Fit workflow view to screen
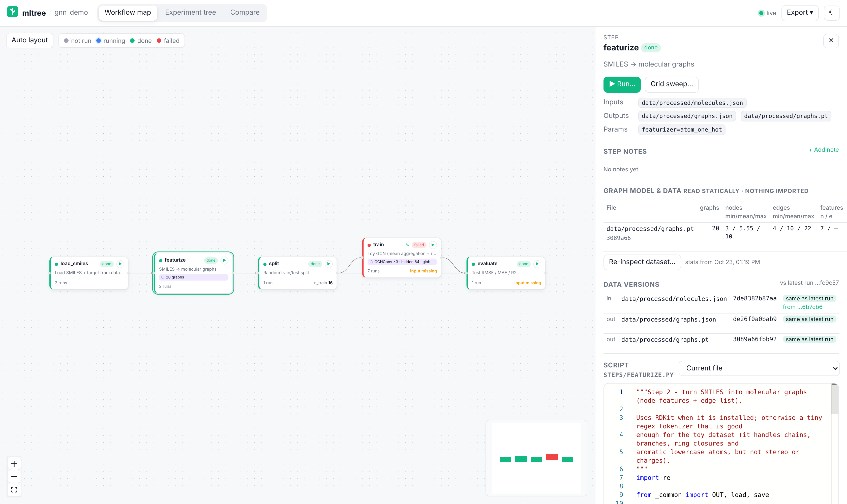This screenshot has width=847, height=504. [x=14, y=489]
